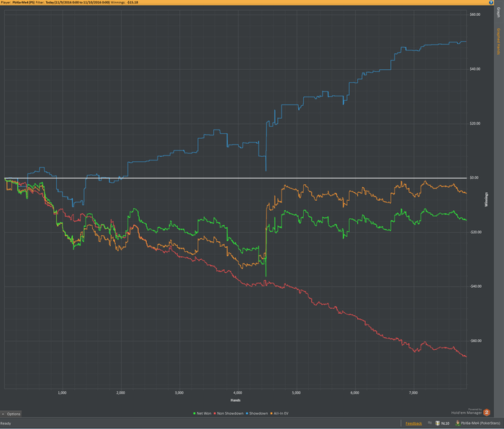Click the 1,000 hands axis label
The width and height of the screenshot is (504, 429).
tap(62, 393)
